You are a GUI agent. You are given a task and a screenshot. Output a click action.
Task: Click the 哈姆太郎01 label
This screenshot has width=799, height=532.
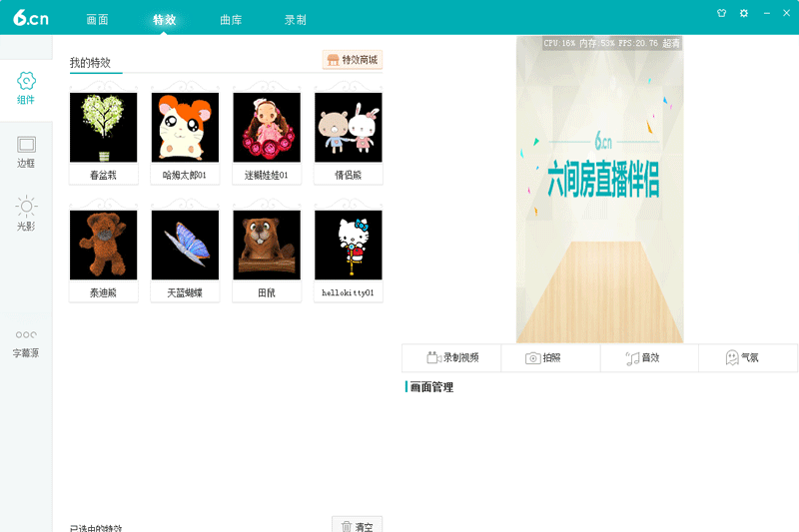(x=185, y=175)
